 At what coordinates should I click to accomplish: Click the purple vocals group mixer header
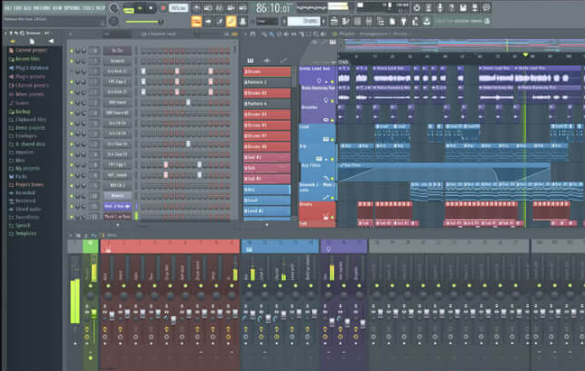[344, 247]
